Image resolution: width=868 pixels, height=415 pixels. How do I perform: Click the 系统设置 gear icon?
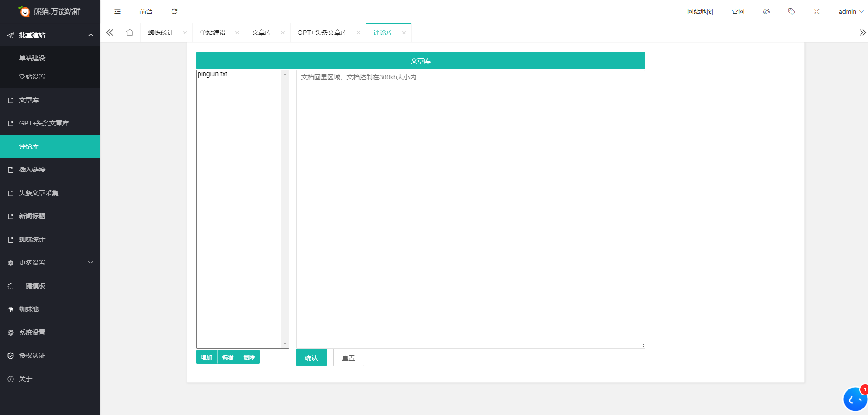[11, 332]
